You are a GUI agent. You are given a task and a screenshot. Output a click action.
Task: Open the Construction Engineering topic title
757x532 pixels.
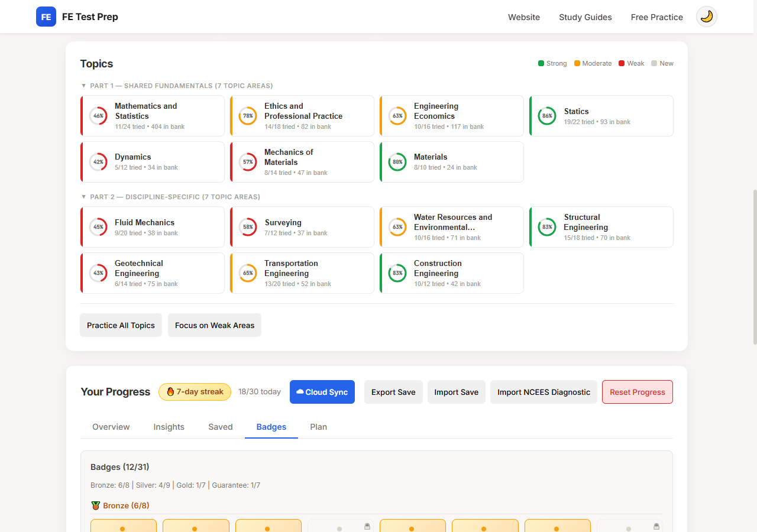pyautogui.click(x=438, y=268)
